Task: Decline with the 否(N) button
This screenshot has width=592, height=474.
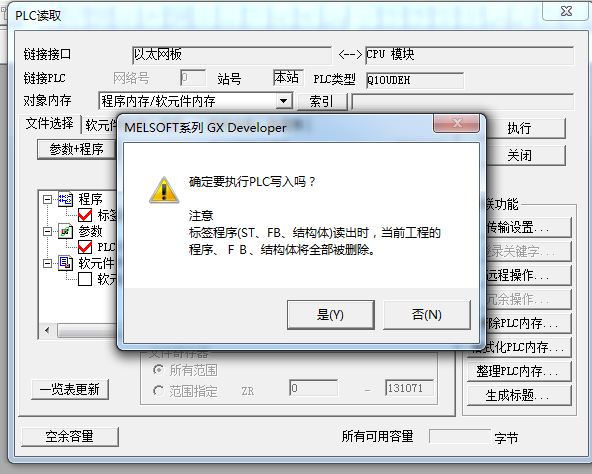Action: pos(427,315)
